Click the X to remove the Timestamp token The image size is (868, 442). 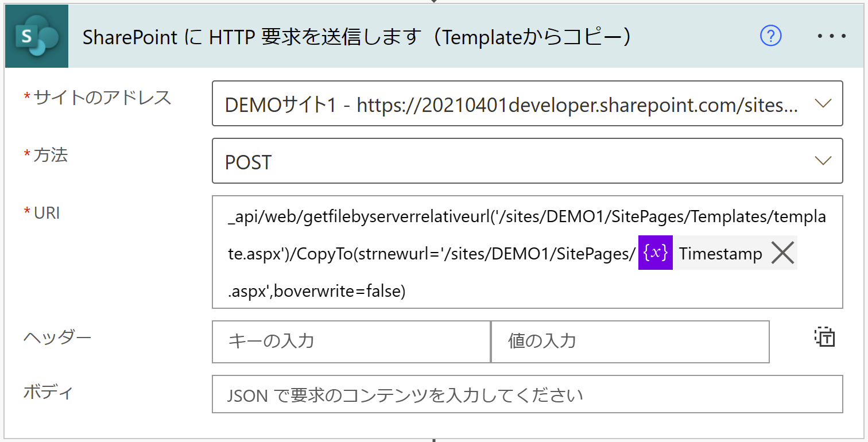click(x=782, y=253)
